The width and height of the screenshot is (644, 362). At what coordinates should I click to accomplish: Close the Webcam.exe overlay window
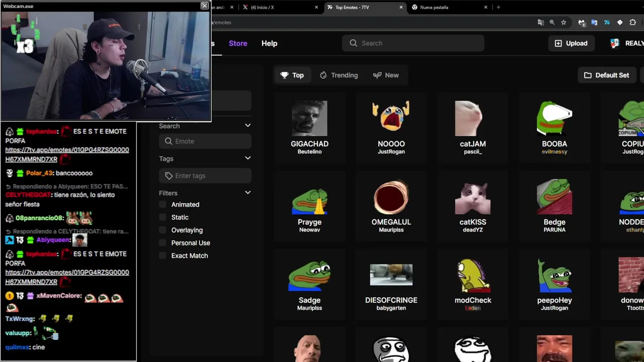(204, 6)
